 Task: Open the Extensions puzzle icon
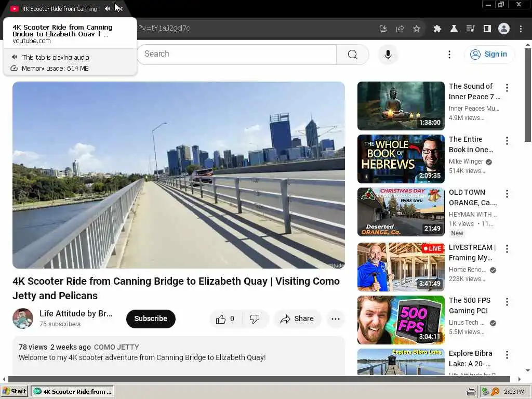pyautogui.click(x=437, y=29)
